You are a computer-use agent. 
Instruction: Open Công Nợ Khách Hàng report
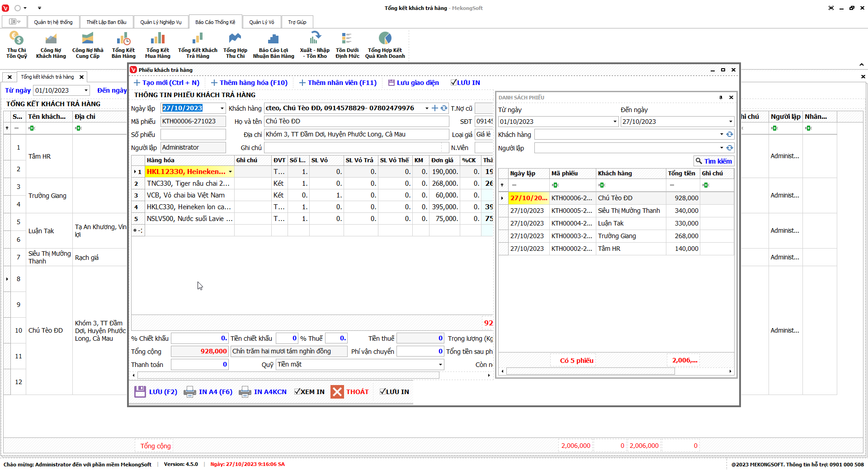click(51, 38)
